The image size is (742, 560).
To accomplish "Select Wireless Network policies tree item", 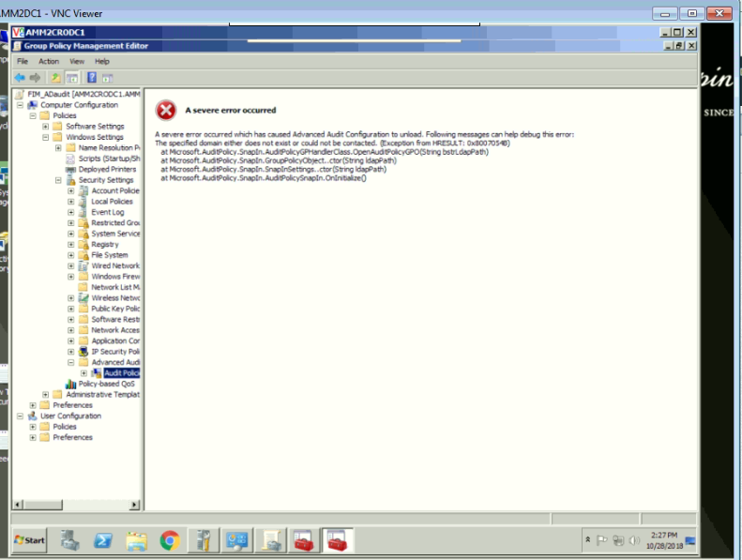I will pos(115,297).
